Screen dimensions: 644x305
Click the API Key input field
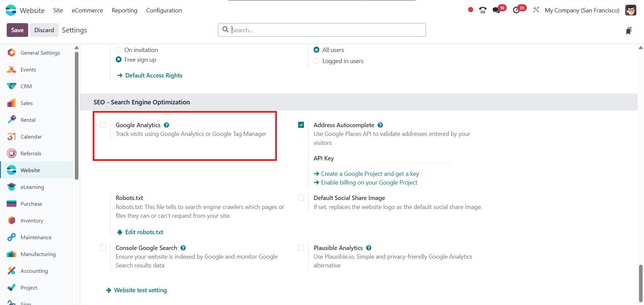413,158
